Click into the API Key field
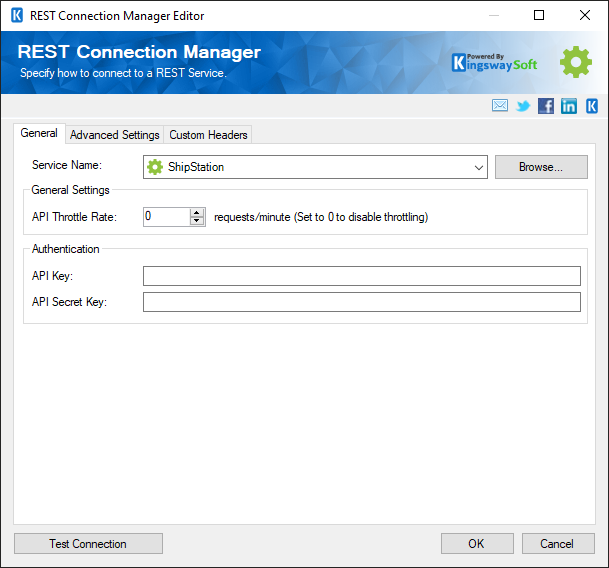 pos(362,276)
